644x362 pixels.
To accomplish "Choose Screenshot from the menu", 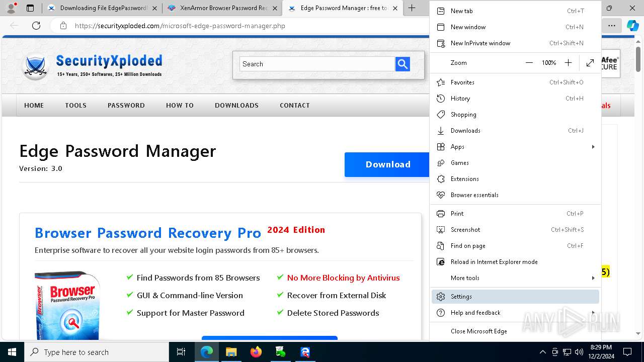I will (x=515, y=230).
